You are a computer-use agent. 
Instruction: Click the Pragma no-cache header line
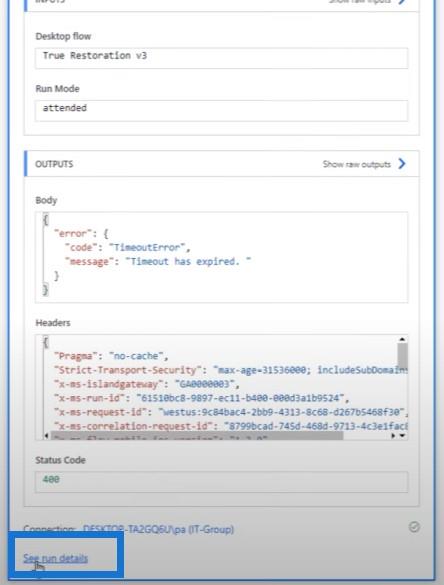coord(111,356)
